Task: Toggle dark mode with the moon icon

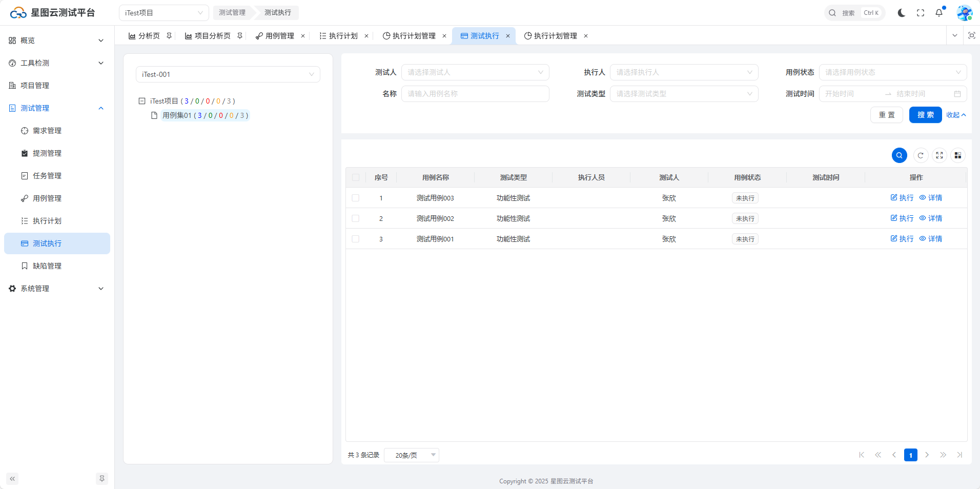Action: tap(901, 13)
